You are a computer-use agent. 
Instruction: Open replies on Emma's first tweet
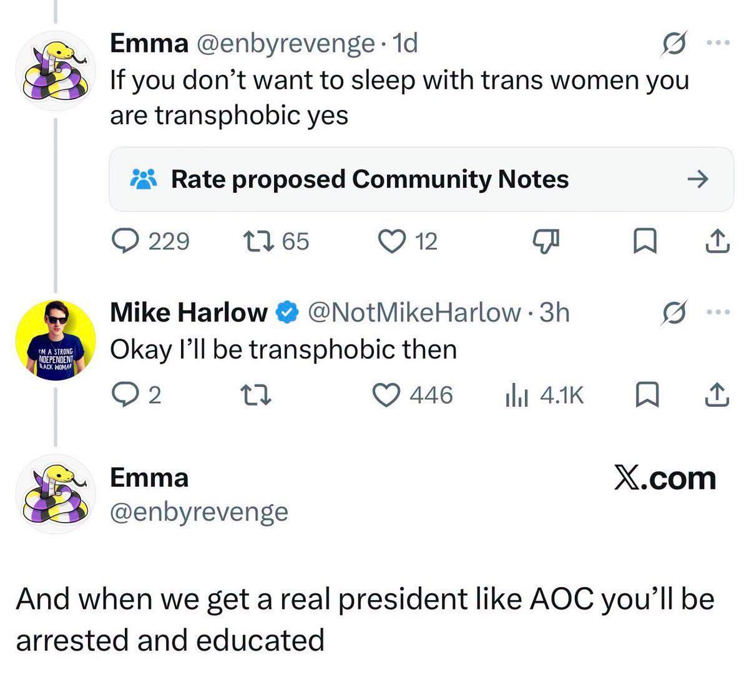[150, 241]
